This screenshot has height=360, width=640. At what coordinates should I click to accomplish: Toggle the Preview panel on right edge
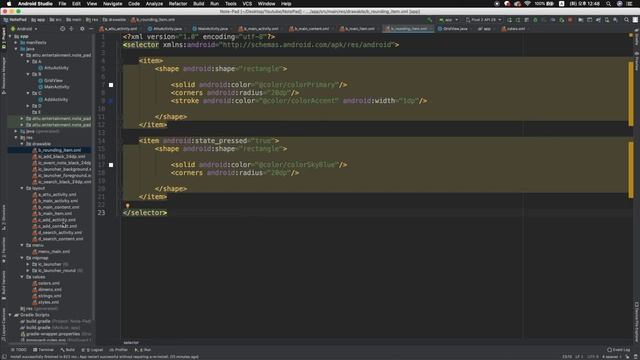(x=636, y=62)
